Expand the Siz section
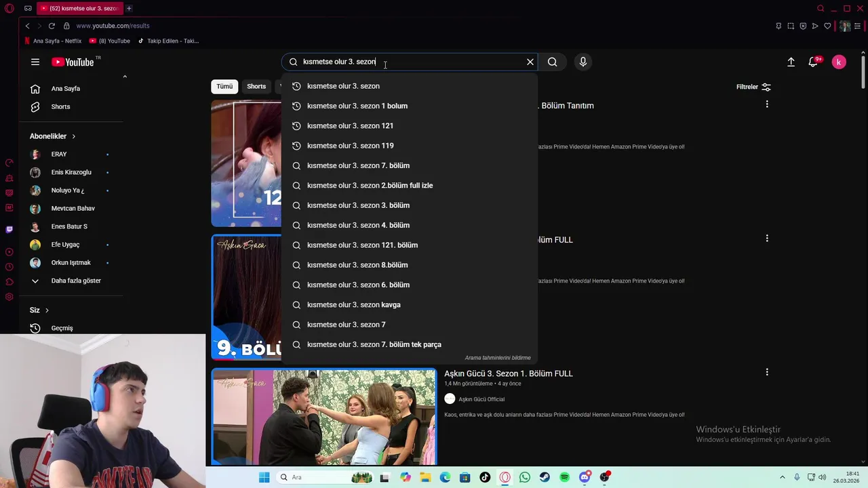Image resolution: width=868 pixels, height=488 pixels. pyautogui.click(x=39, y=310)
